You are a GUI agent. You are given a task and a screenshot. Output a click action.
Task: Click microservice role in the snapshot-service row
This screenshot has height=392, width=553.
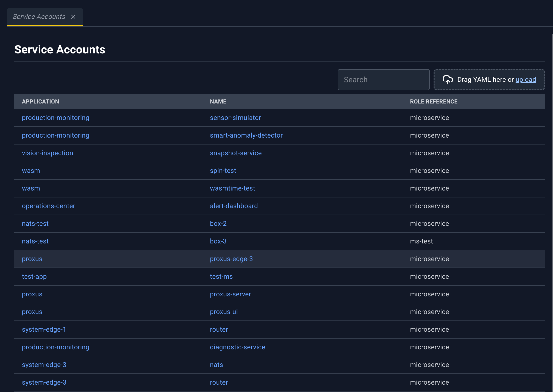coord(430,153)
